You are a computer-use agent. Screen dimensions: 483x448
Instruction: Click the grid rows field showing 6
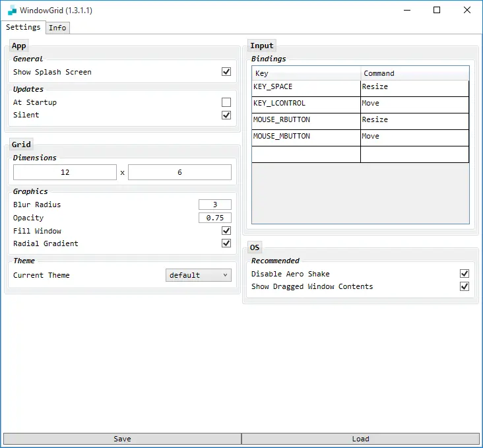pyautogui.click(x=179, y=172)
